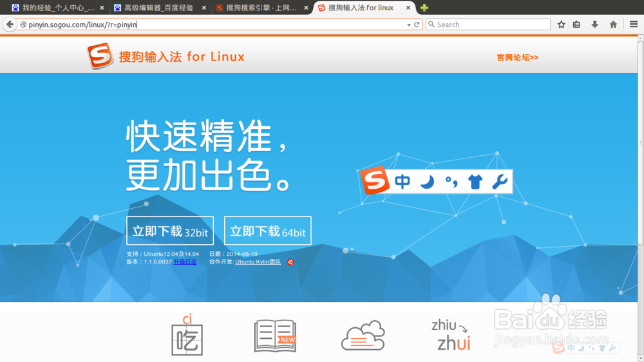Screen dimensions: 644x362
Task: Close the 高级编辑器 tab
Action: point(204,8)
